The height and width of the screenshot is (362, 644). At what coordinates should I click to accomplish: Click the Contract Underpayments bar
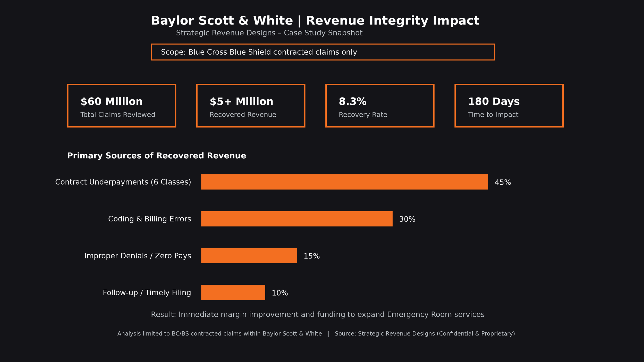(x=344, y=182)
